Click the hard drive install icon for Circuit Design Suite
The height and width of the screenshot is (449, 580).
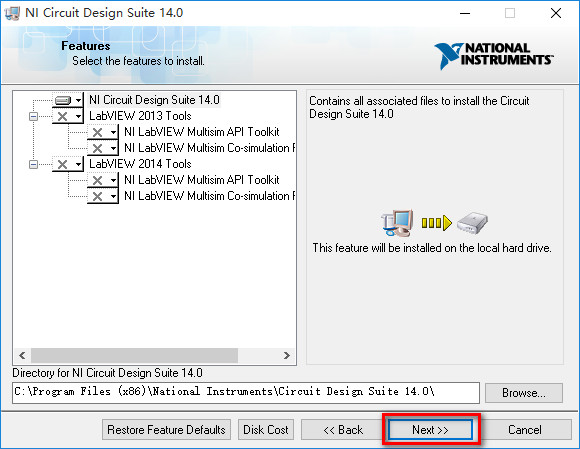[63, 100]
